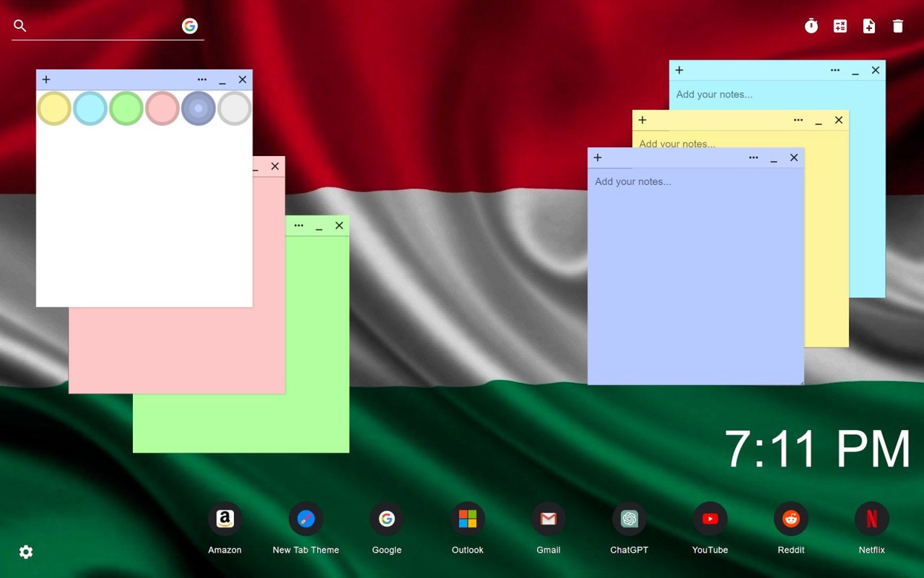Image resolution: width=924 pixels, height=578 pixels.
Task: Open options menu on cyan note
Action: [835, 70]
